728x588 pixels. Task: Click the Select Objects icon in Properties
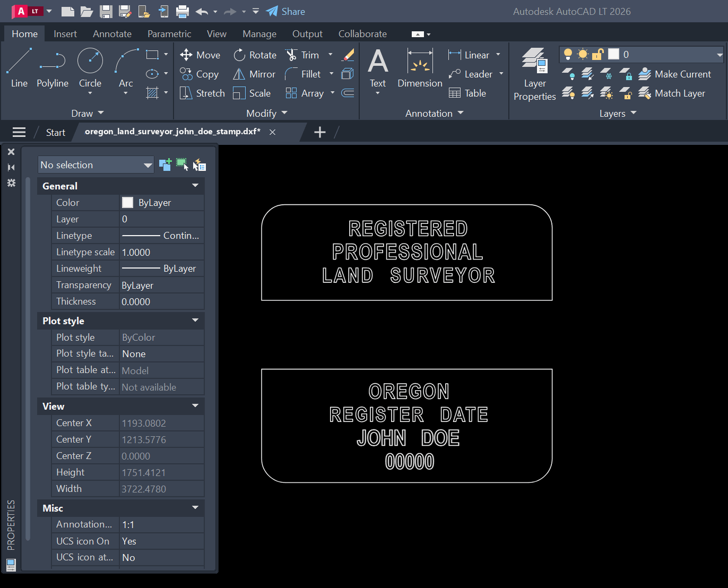[x=182, y=165]
